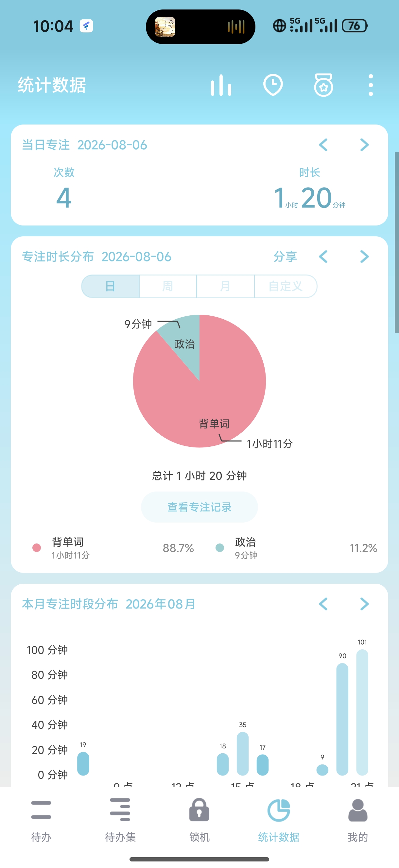
Task: Open the medal achievements icon
Action: 323,85
